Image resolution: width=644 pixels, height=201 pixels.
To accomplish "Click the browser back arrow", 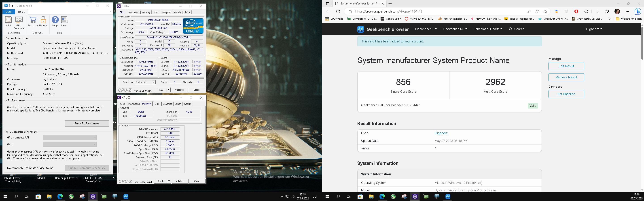I will coord(328,11).
